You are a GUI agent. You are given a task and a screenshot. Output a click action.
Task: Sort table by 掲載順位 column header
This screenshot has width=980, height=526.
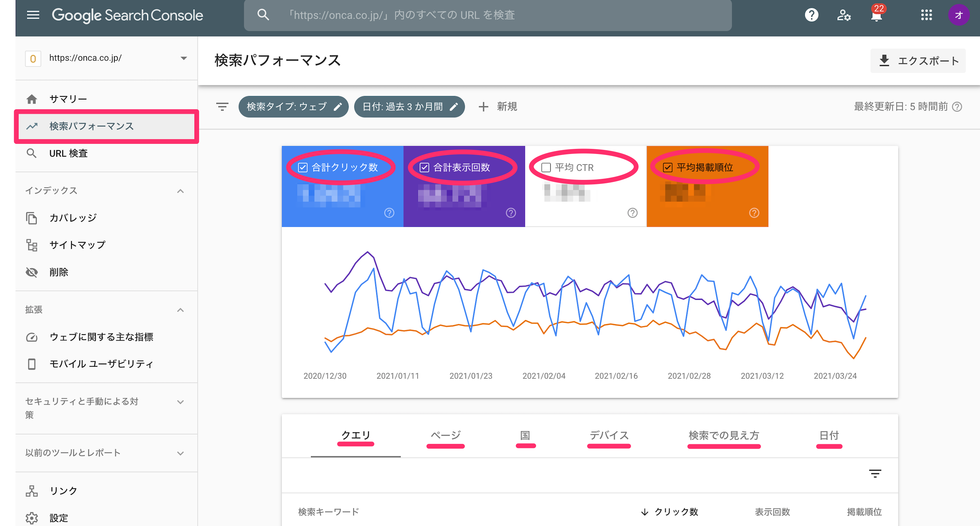coord(864,512)
